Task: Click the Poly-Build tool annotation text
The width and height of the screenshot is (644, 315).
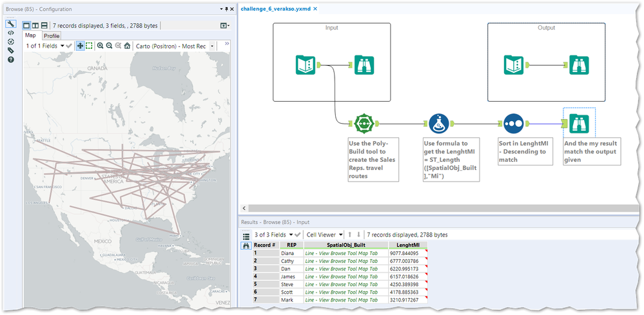Action: tap(373, 160)
